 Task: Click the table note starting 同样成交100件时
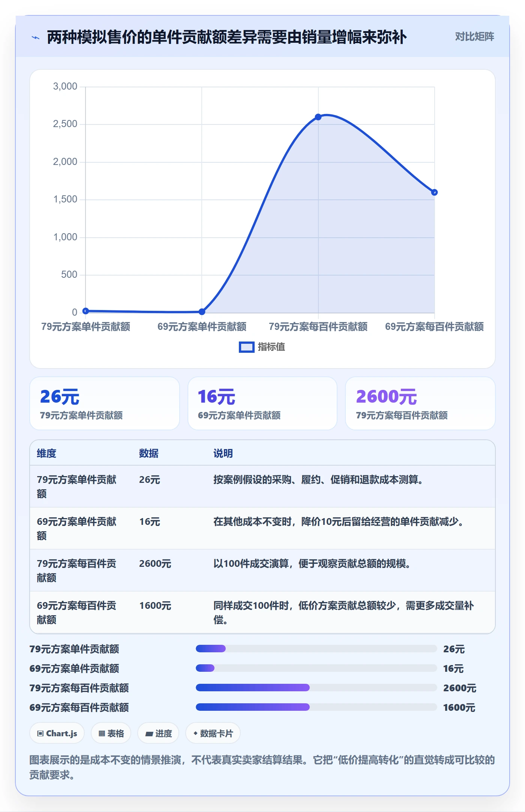(344, 613)
